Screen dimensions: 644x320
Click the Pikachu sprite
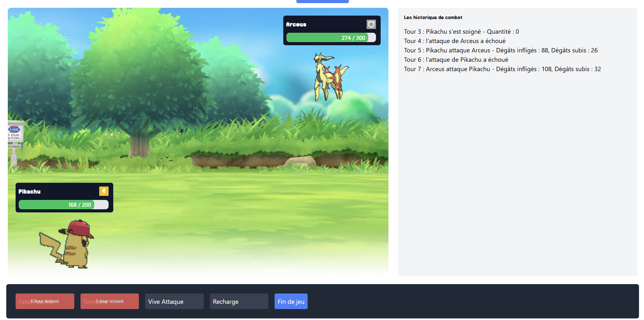(x=66, y=244)
